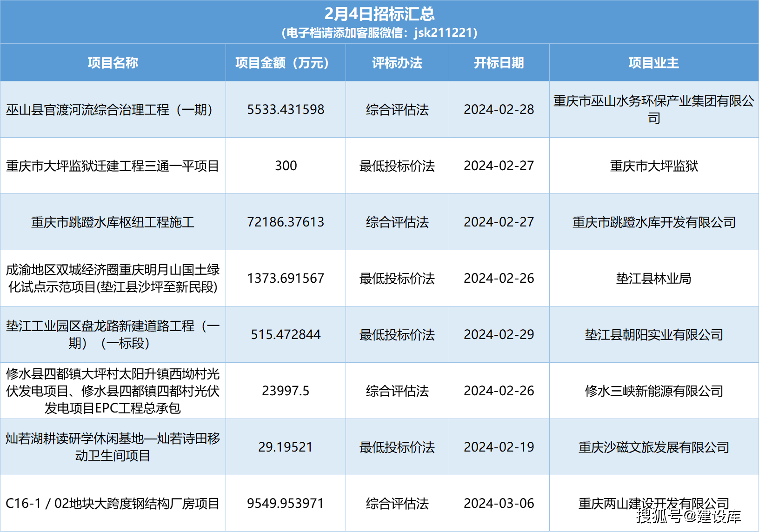Click amount cell '5533.431598'
Screen dimensions: 759x532
[286, 110]
